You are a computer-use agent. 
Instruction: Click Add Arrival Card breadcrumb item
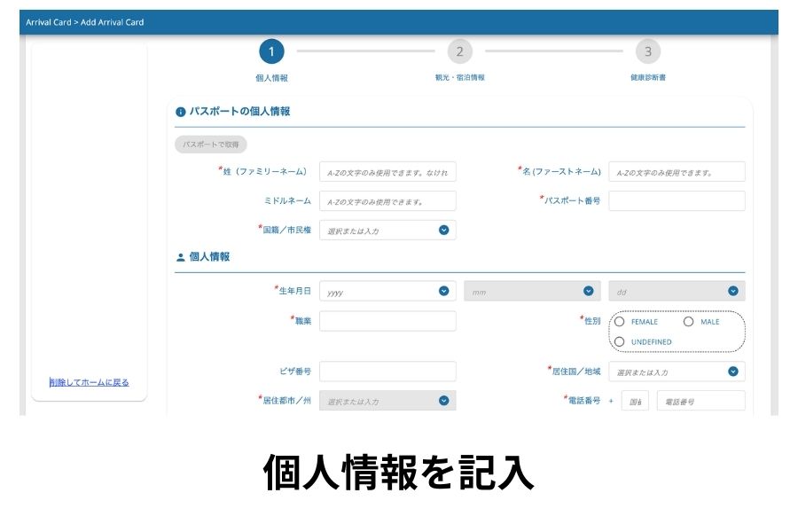coord(113,22)
